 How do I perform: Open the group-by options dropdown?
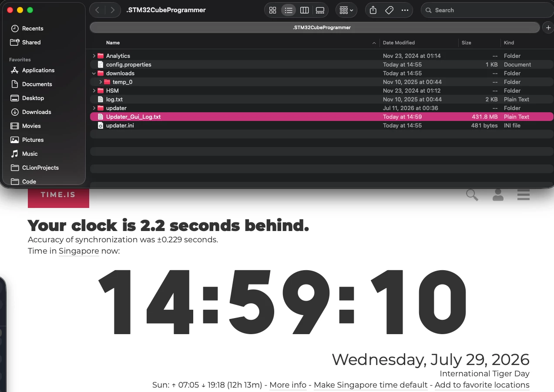(346, 10)
